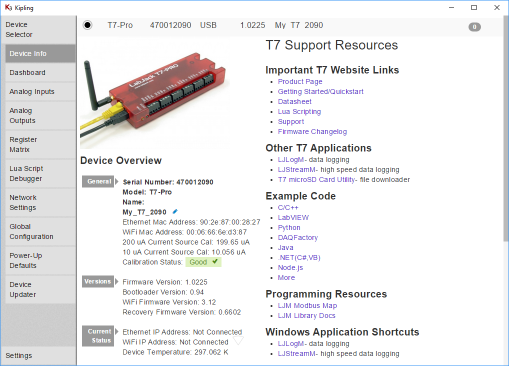
Task: Select the T7-Pro device radio button
Action: coord(88,25)
